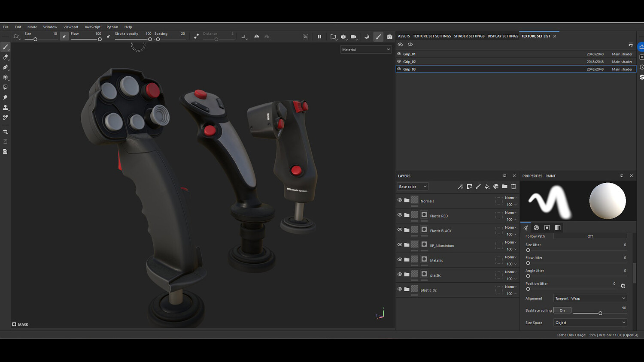The height and width of the screenshot is (362, 644).
Task: Hide the Plastic BLACK layer
Action: (400, 230)
